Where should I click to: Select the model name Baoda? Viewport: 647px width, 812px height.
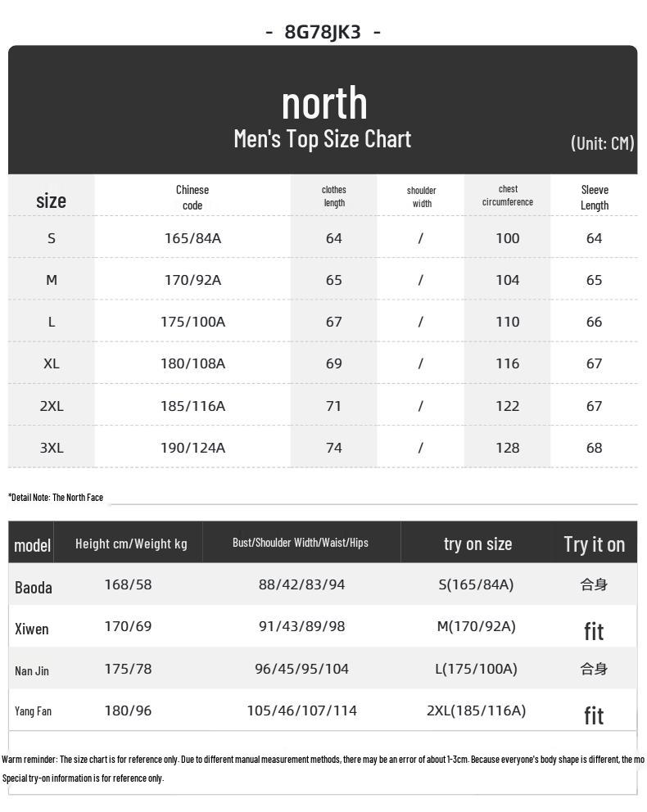click(x=33, y=587)
